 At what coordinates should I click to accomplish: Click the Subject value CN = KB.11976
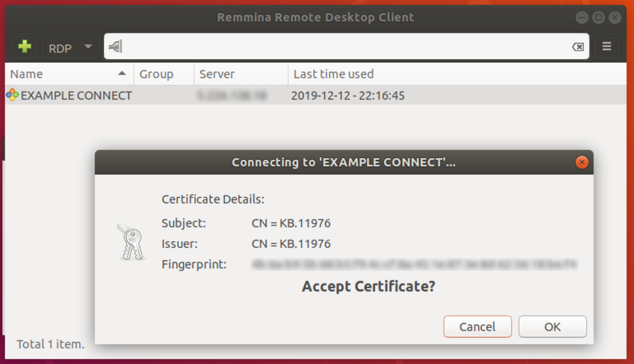point(291,223)
